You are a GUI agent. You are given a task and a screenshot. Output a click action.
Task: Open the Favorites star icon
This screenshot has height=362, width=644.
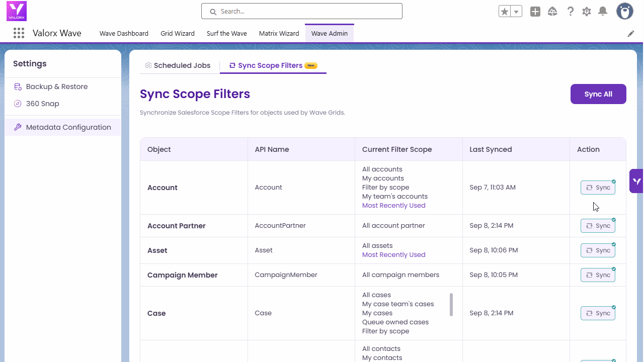(x=505, y=12)
